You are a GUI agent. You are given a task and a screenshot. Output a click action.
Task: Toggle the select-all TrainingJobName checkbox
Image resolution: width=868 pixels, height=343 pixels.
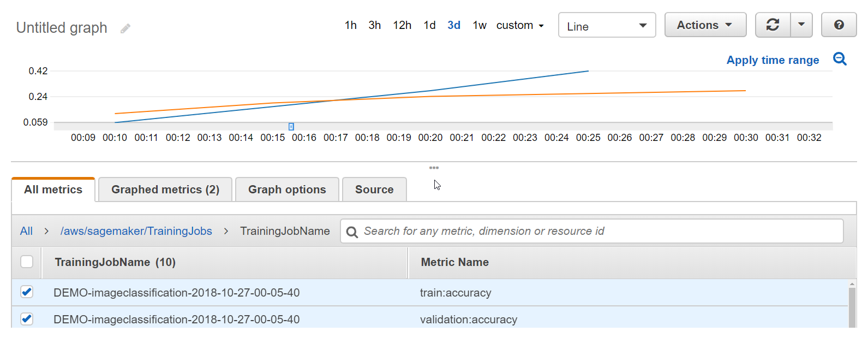(27, 262)
